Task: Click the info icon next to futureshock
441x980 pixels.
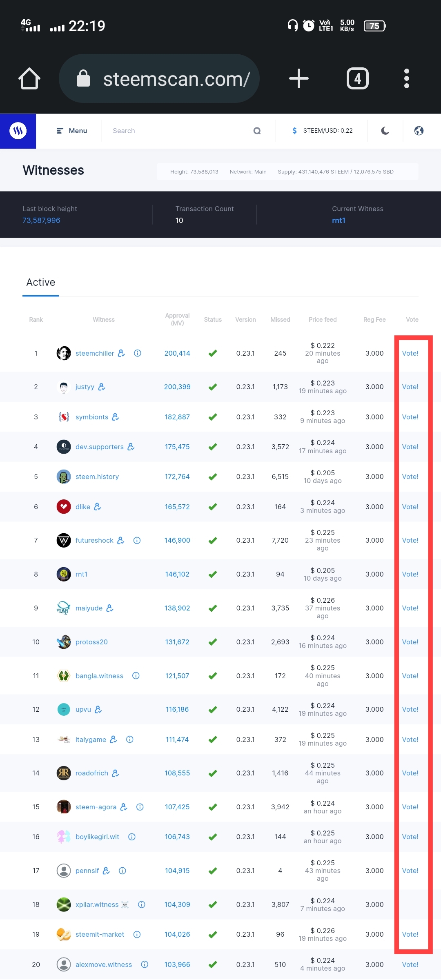Action: [137, 540]
